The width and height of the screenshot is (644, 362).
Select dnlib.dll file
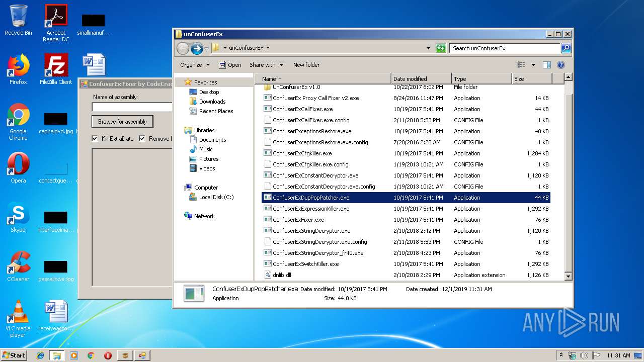pyautogui.click(x=406, y=275)
